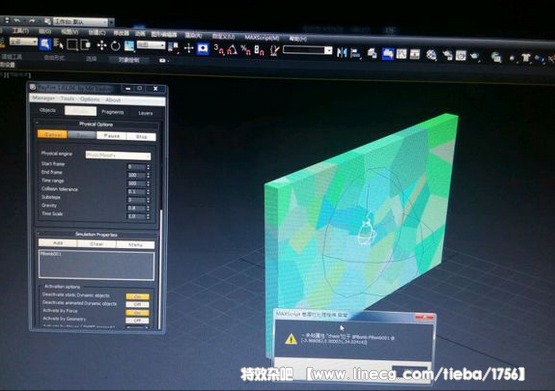Viewport: 555px width, 391px height.
Task: Choose the Rectangular Selection Region tool
Action: click(x=72, y=45)
